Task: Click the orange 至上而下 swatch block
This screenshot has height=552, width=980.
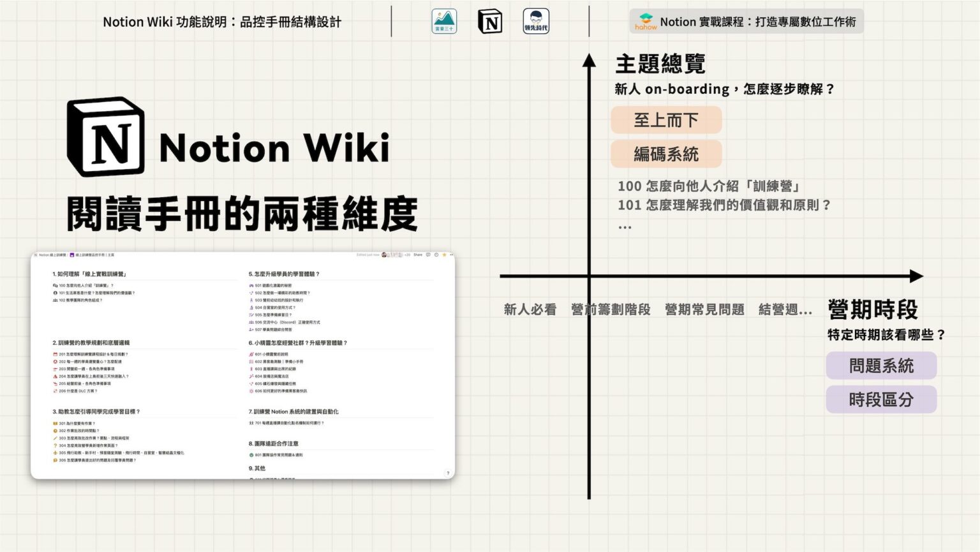Action: [x=666, y=119]
